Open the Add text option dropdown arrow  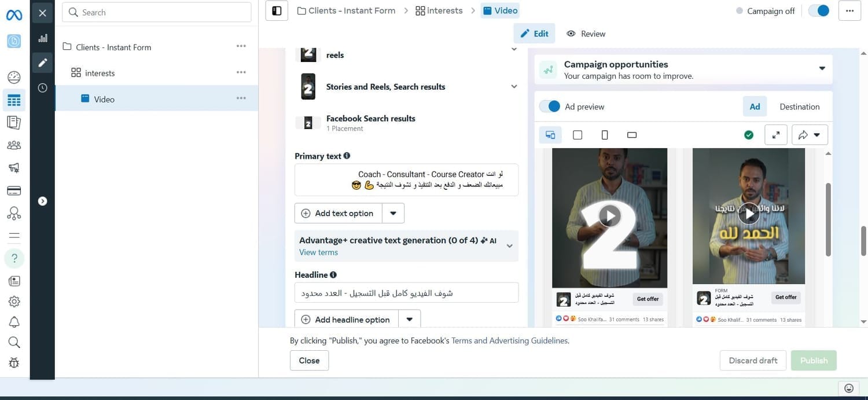[393, 213]
